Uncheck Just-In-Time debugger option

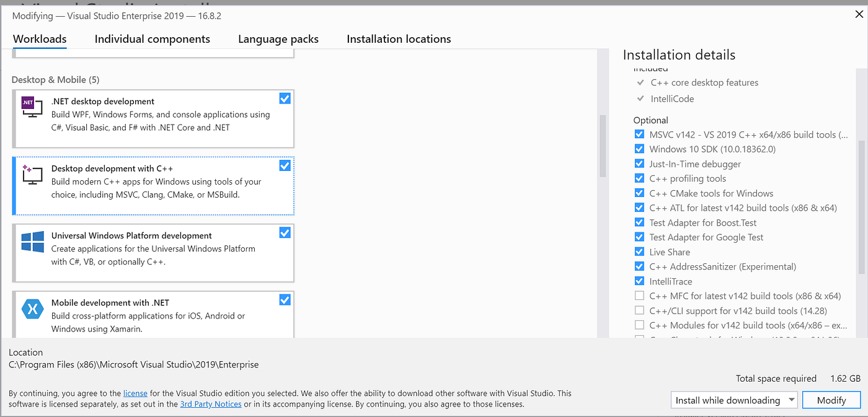(x=639, y=164)
